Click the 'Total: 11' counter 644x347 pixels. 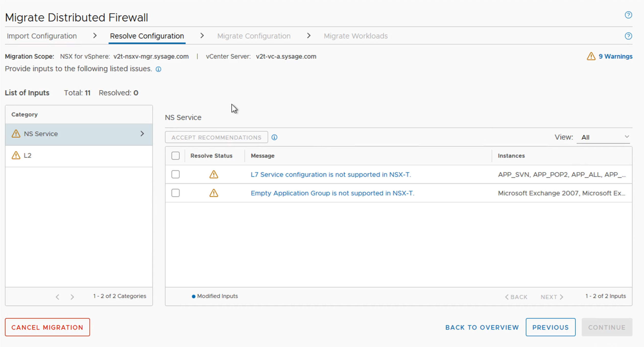pyautogui.click(x=77, y=93)
